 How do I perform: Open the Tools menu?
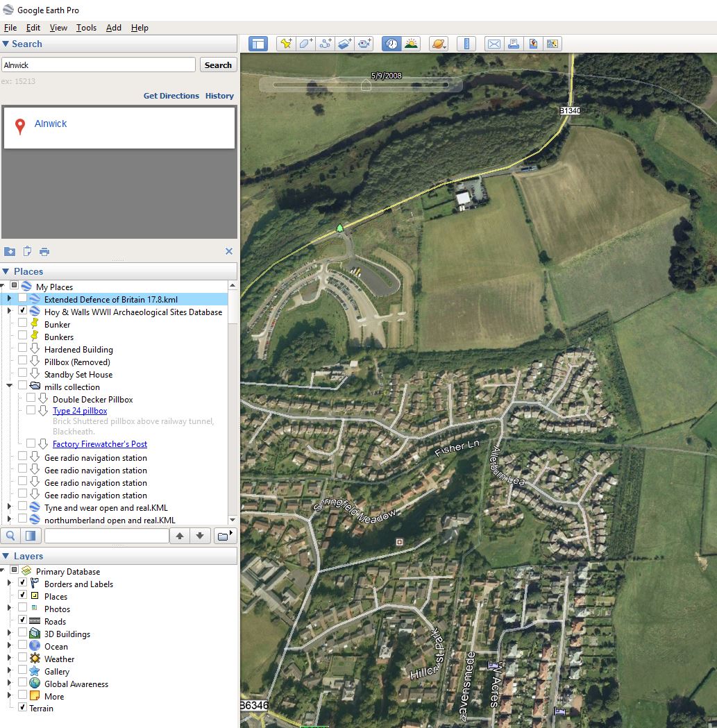coord(86,28)
